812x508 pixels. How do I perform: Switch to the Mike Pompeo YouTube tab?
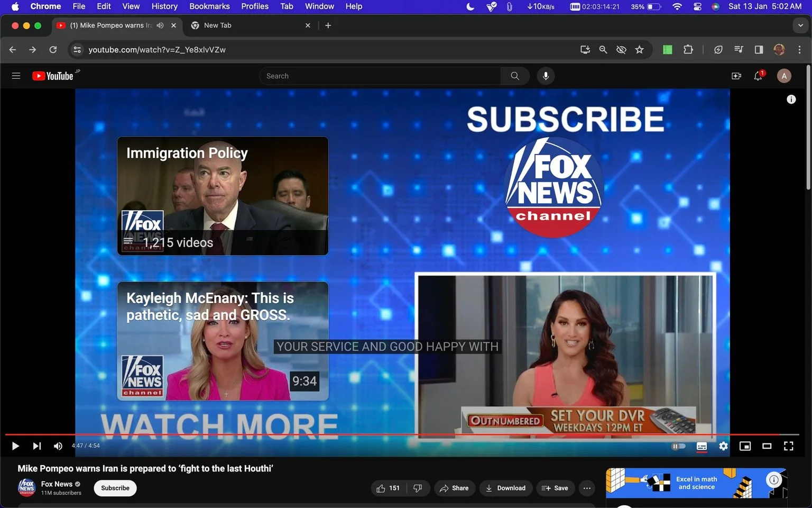click(x=111, y=25)
